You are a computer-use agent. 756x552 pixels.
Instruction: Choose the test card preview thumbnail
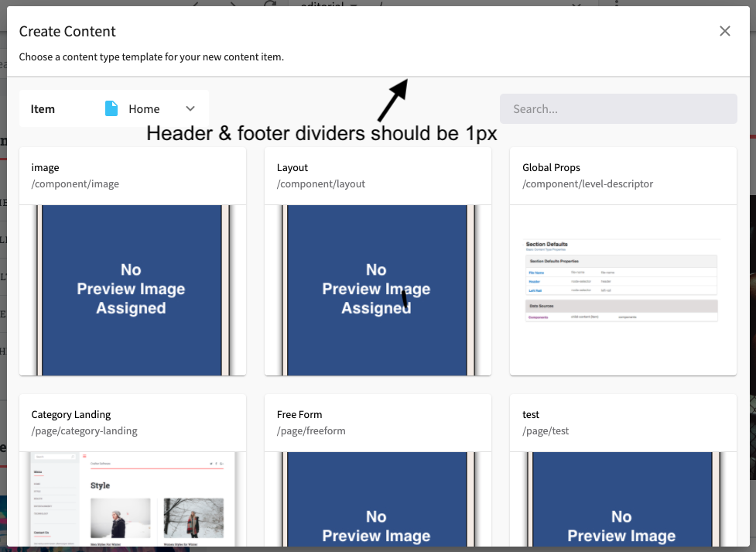tap(623, 499)
